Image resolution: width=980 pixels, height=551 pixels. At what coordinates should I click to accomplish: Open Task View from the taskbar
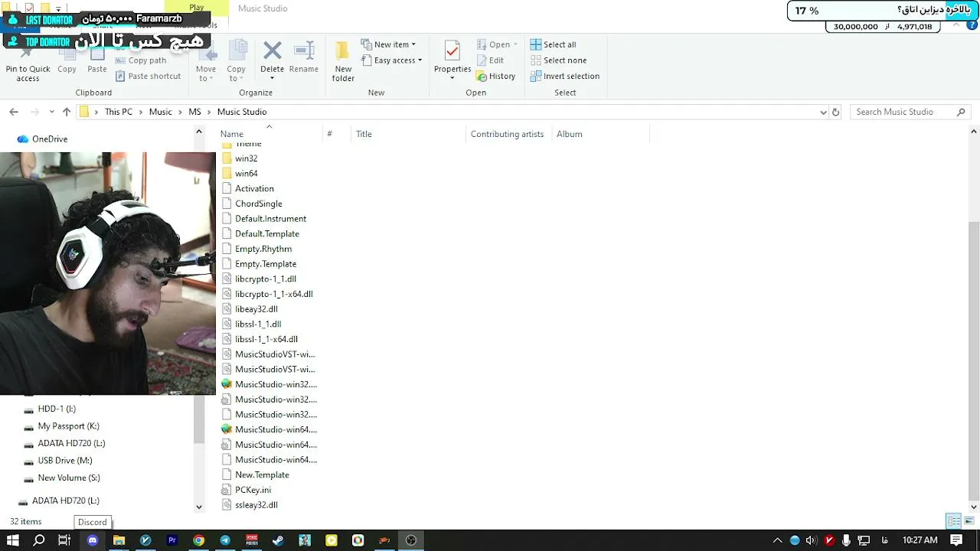click(64, 540)
